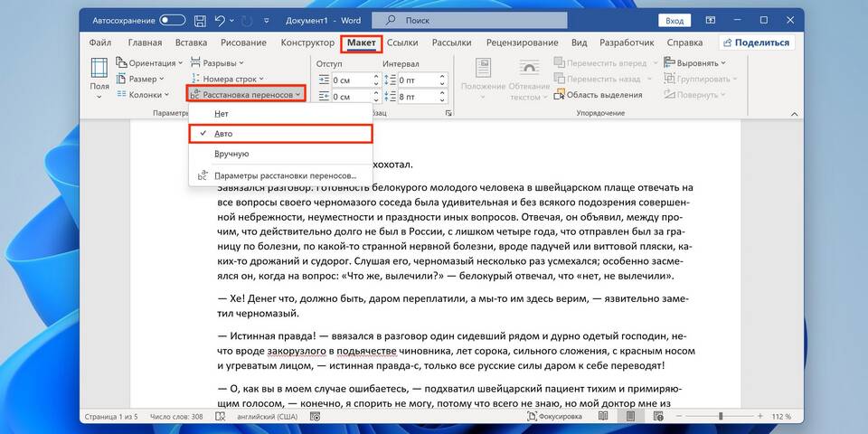The image size is (868, 434).
Task: Click the Вход sign-in button
Action: coord(675,20)
